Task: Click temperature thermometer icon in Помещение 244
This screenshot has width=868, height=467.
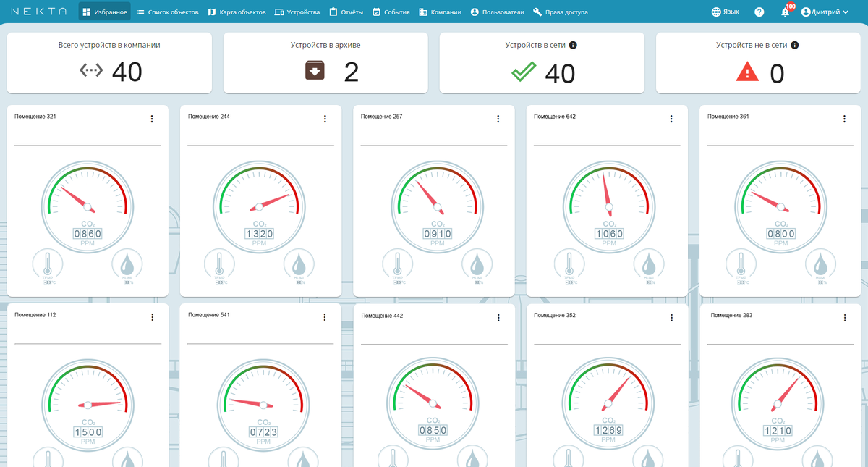Action: click(x=220, y=264)
